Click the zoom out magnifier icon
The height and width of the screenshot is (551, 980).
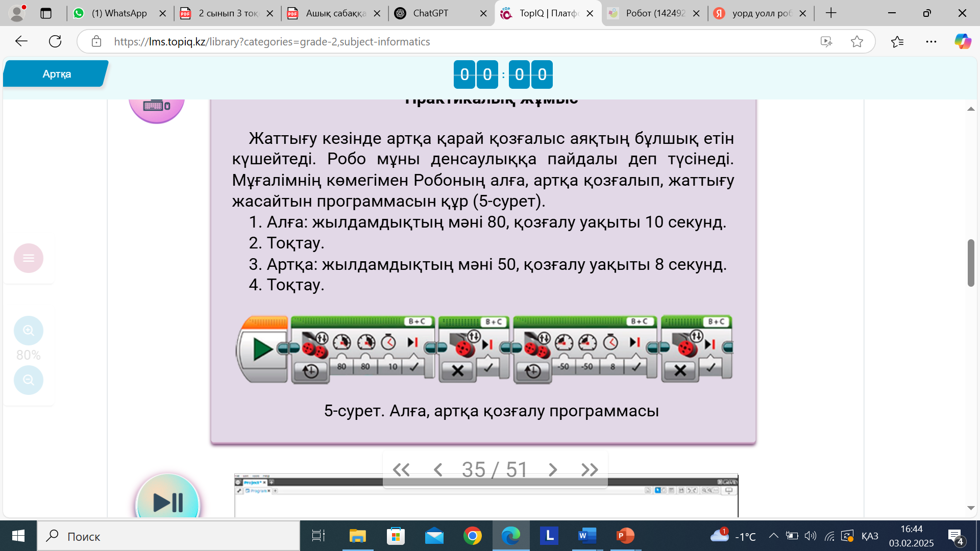pos(29,380)
